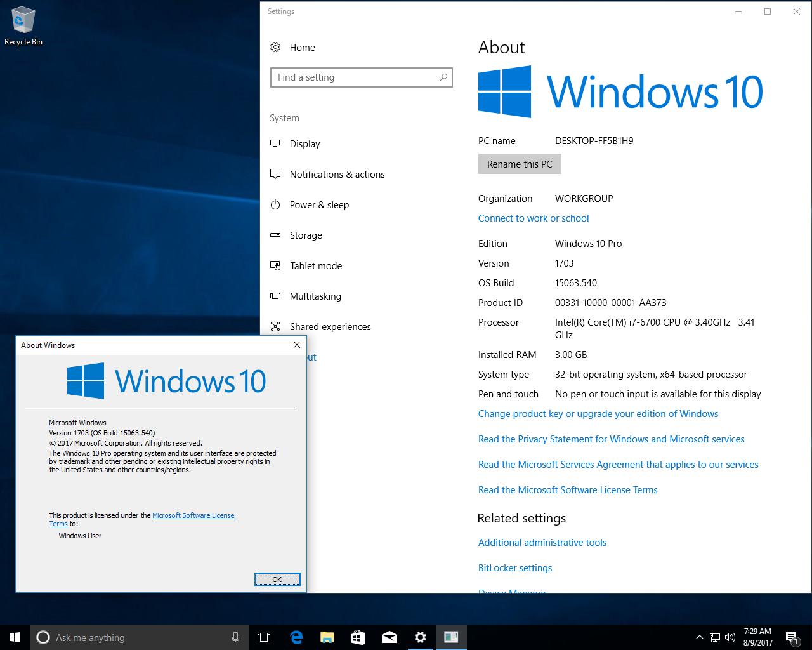
Task: Click PC name value DESKTOP-FF5B1H9
Action: tap(594, 141)
